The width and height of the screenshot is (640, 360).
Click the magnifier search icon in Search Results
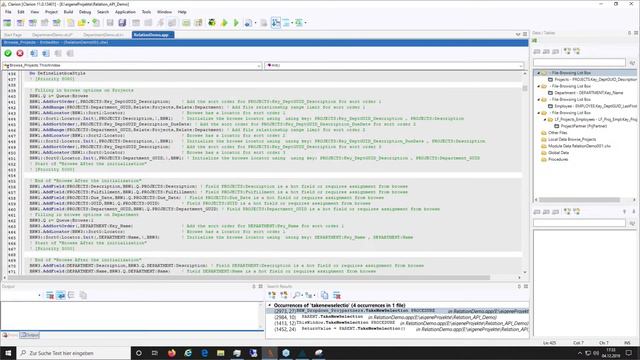[x=297, y=295]
